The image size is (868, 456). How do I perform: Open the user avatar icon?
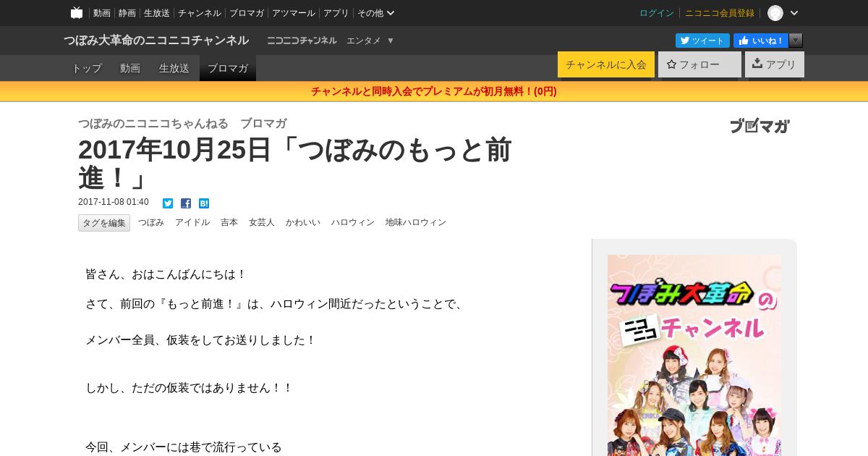(x=775, y=13)
